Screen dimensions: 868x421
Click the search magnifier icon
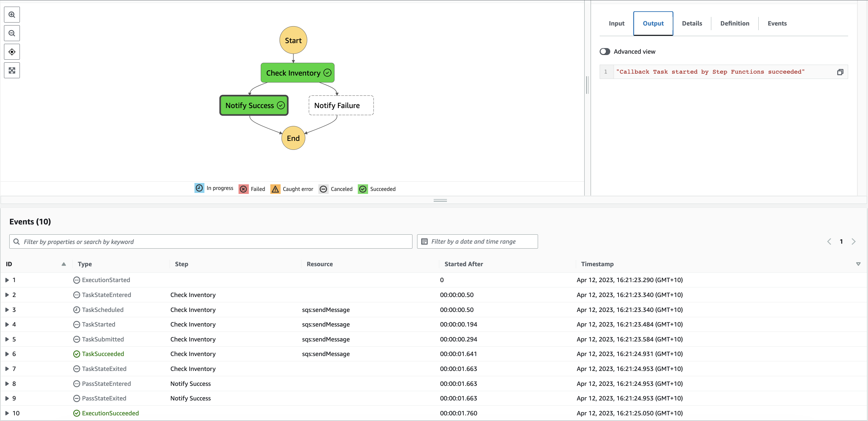tap(16, 242)
